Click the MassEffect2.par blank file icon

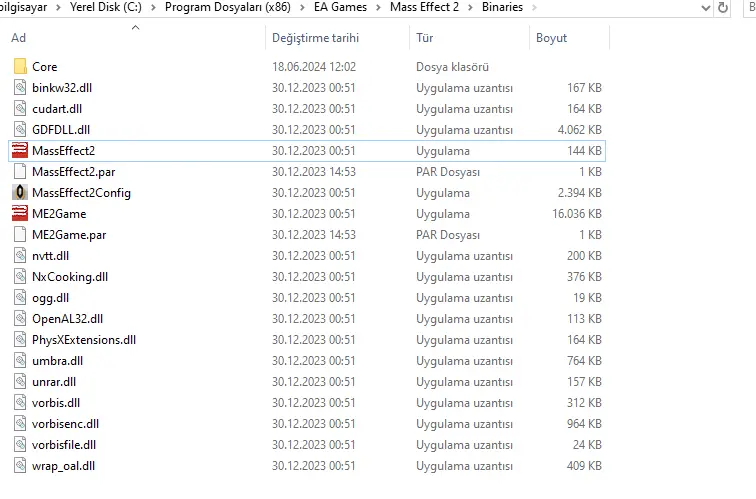[x=20, y=172]
